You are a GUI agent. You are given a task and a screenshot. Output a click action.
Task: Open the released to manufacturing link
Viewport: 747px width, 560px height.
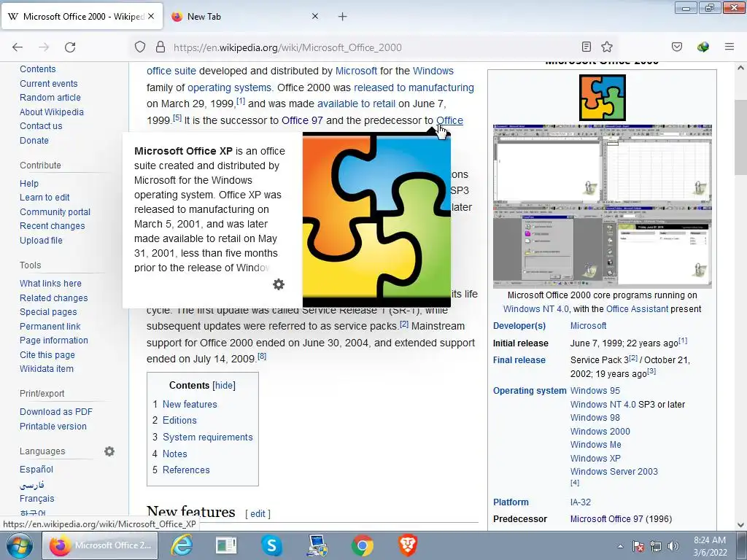point(414,87)
